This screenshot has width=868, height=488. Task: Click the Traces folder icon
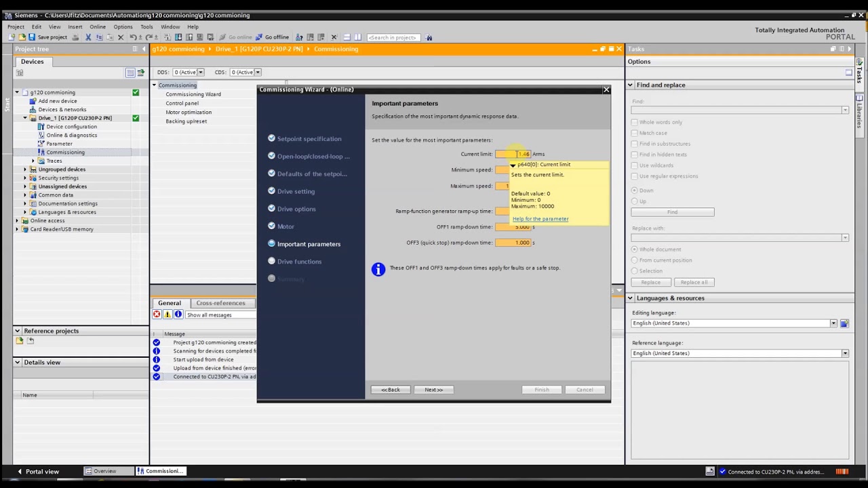click(41, 161)
